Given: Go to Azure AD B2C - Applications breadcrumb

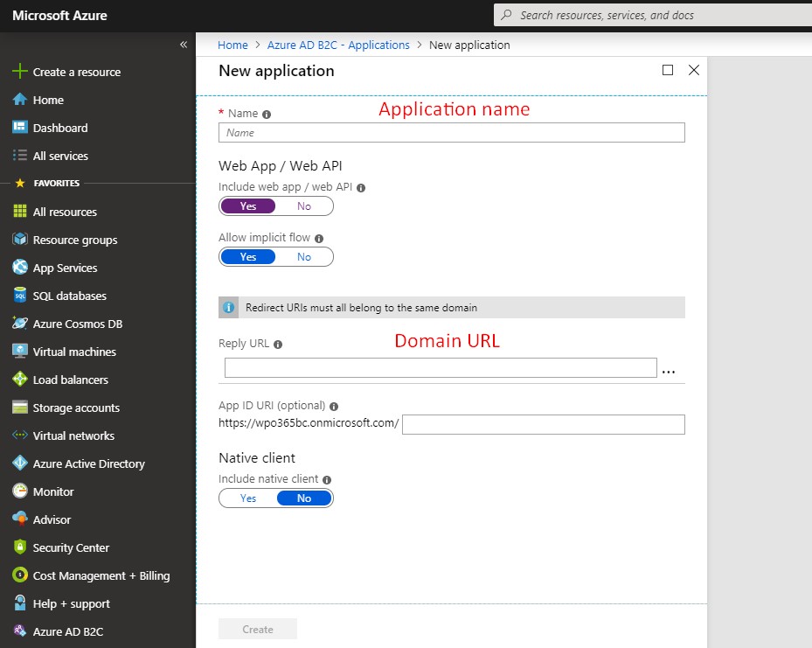Looking at the screenshot, I should click(x=338, y=45).
